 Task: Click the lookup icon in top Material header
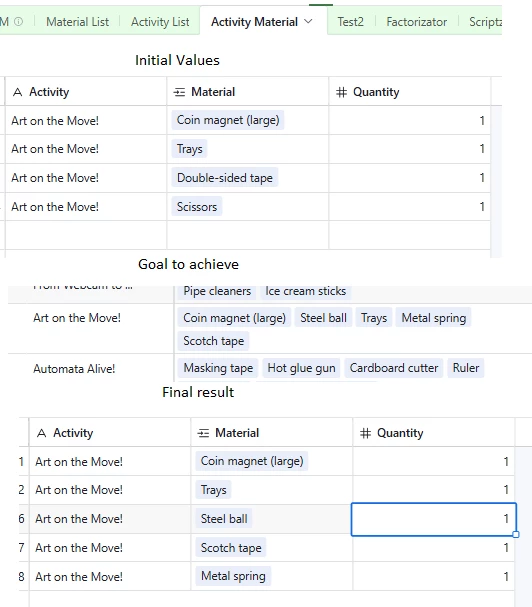pyautogui.click(x=179, y=92)
